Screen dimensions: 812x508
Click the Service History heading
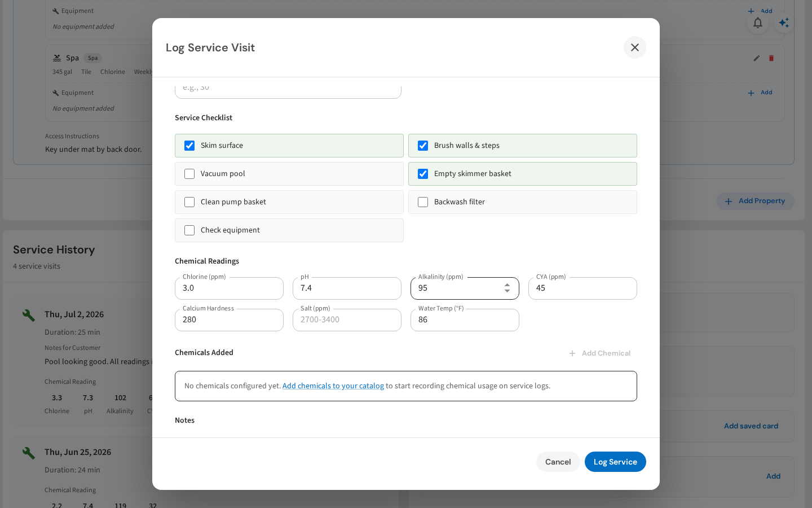click(x=54, y=249)
